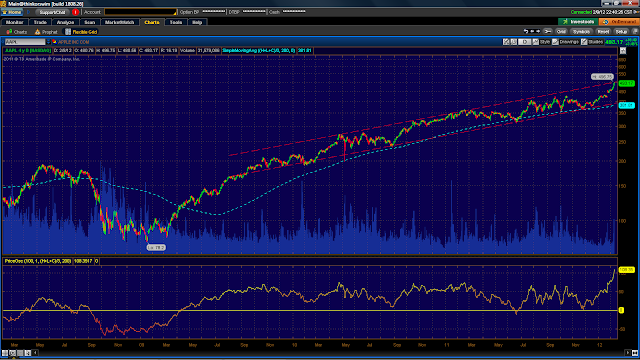Image resolution: width=640 pixels, height=360 pixels.
Task: Switch to the Trade tab
Action: (x=40, y=22)
